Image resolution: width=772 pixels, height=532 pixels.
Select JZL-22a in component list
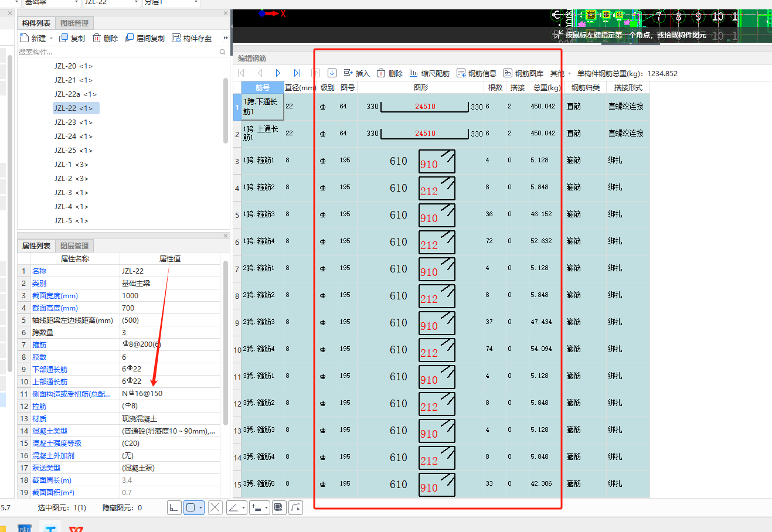[75, 94]
